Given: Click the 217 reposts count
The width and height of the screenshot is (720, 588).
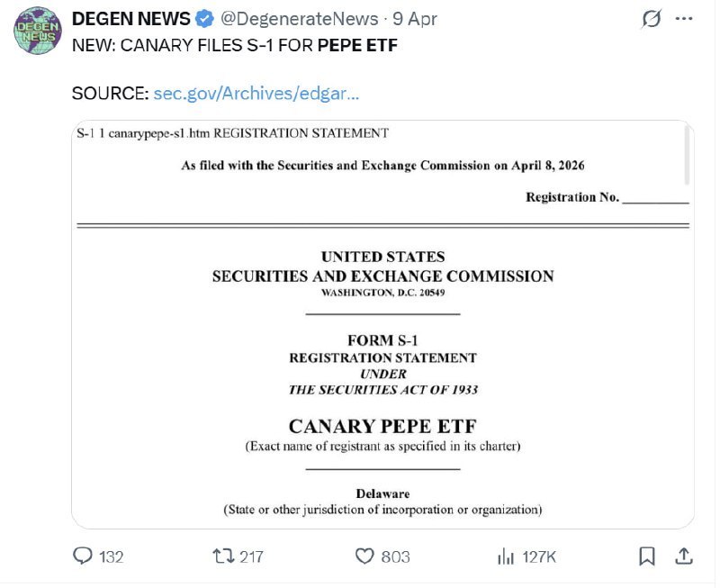Looking at the screenshot, I should pos(251,557).
